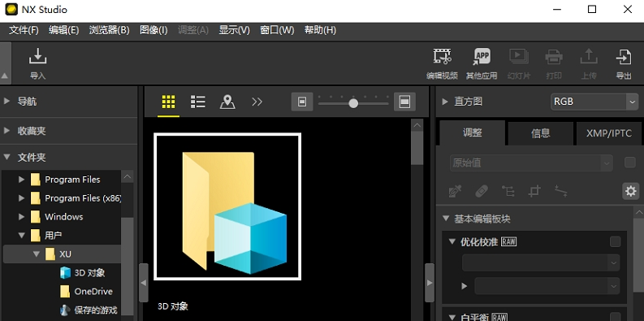Toggle the Picture Control (优化校准) checkbox
This screenshot has width=644, height=321.
[x=616, y=241]
